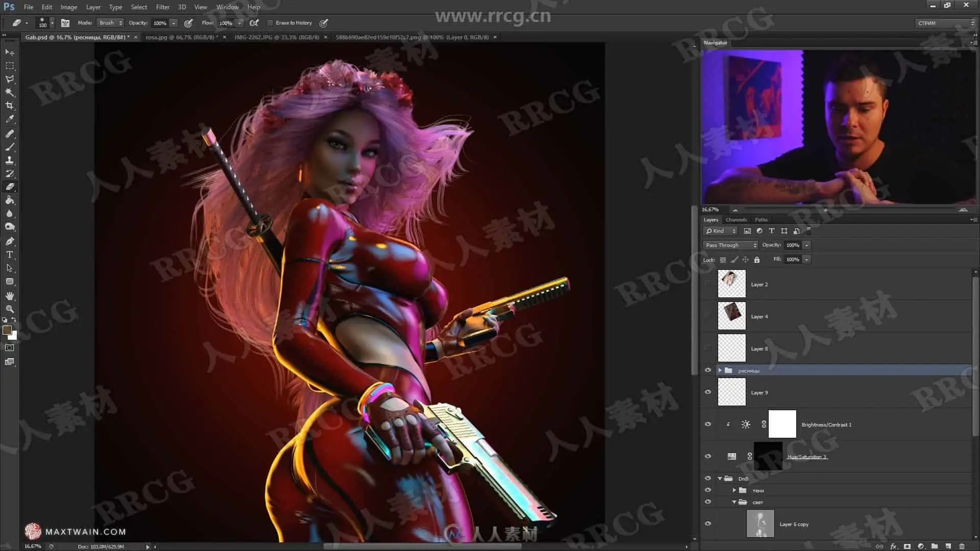Select the Clone Stamp tool
The height and width of the screenshot is (551, 980).
(x=10, y=160)
